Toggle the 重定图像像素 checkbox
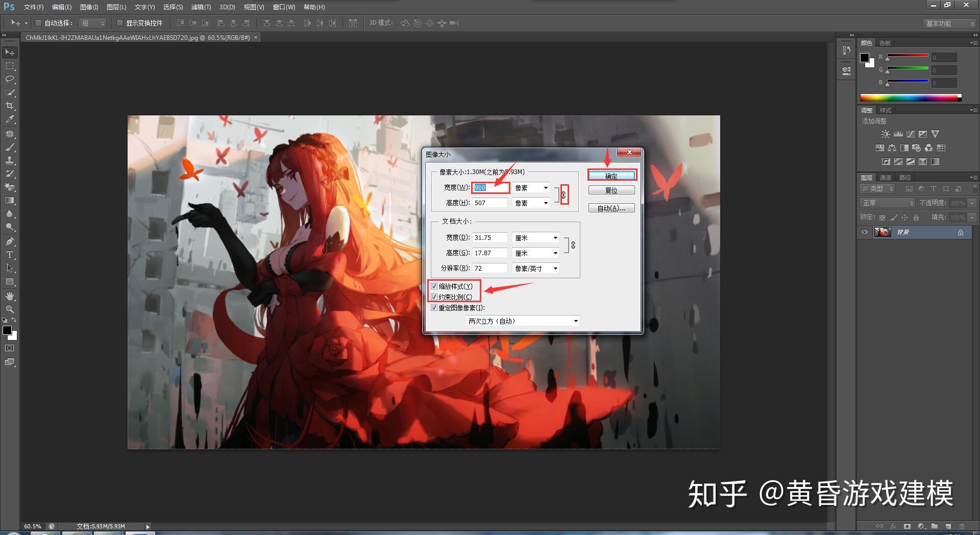Image resolution: width=980 pixels, height=535 pixels. click(434, 308)
